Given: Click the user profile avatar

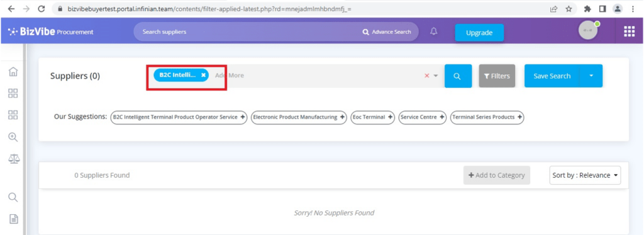Looking at the screenshot, I should pos(588,30).
